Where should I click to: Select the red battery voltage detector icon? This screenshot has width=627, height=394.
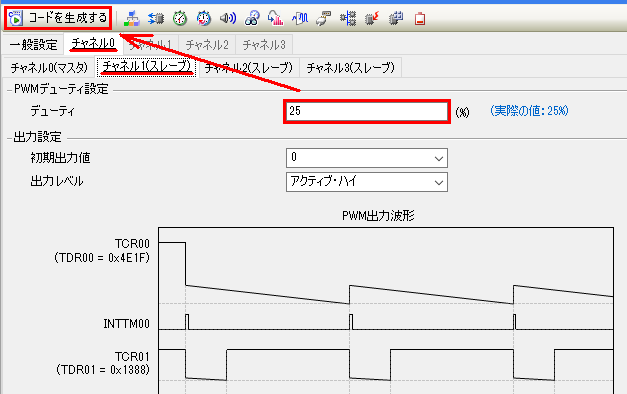(x=420, y=18)
